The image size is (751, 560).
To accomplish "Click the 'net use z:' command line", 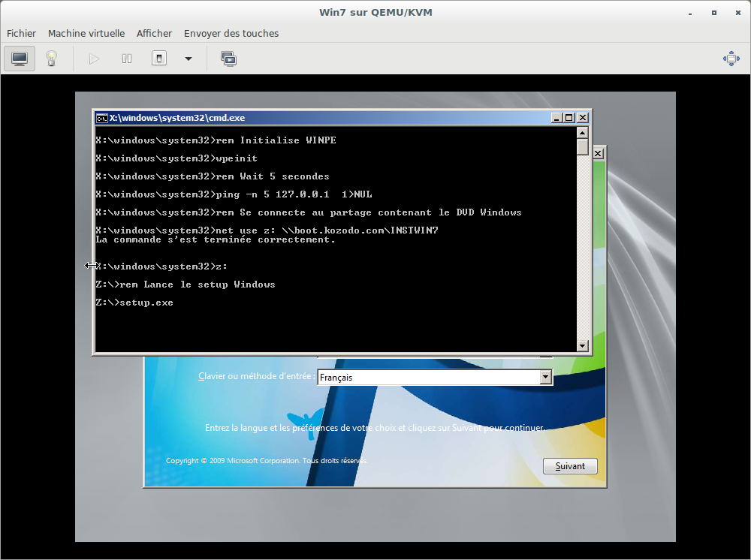I will (x=267, y=230).
